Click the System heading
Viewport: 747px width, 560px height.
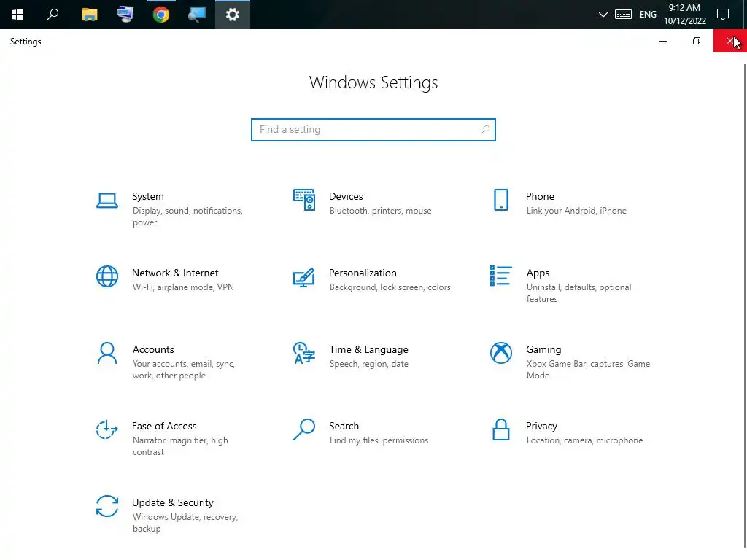[147, 196]
